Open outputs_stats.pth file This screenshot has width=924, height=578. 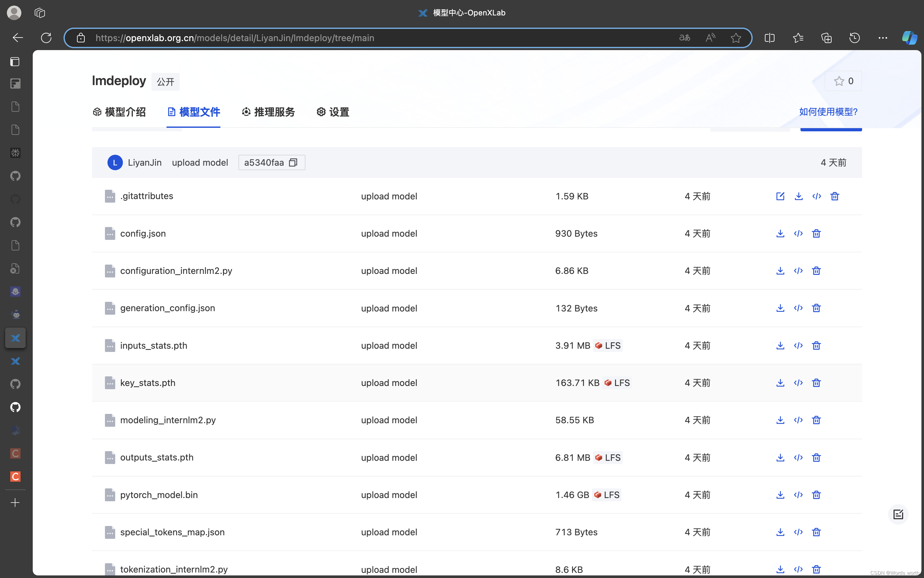(157, 458)
